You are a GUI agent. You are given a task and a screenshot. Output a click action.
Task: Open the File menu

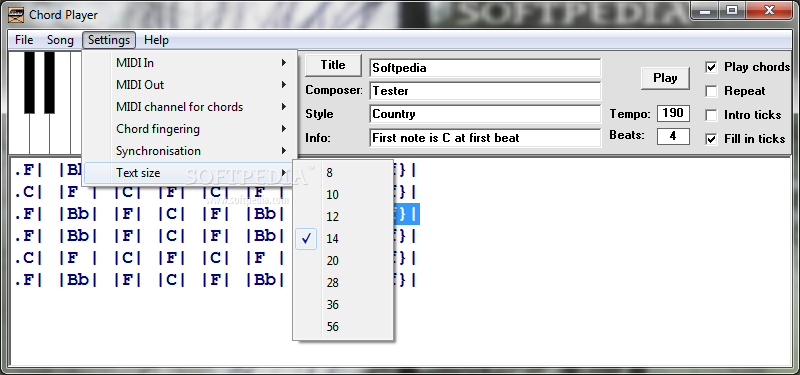(x=24, y=40)
